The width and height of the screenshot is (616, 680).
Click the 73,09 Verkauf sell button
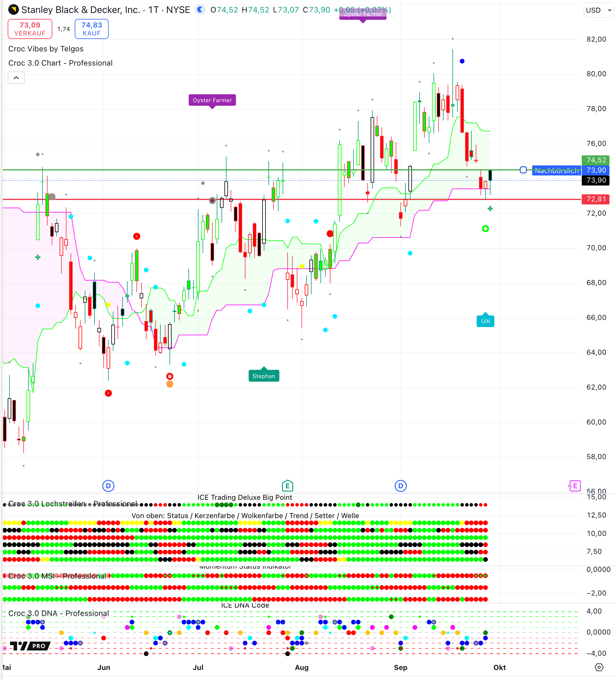[30, 29]
